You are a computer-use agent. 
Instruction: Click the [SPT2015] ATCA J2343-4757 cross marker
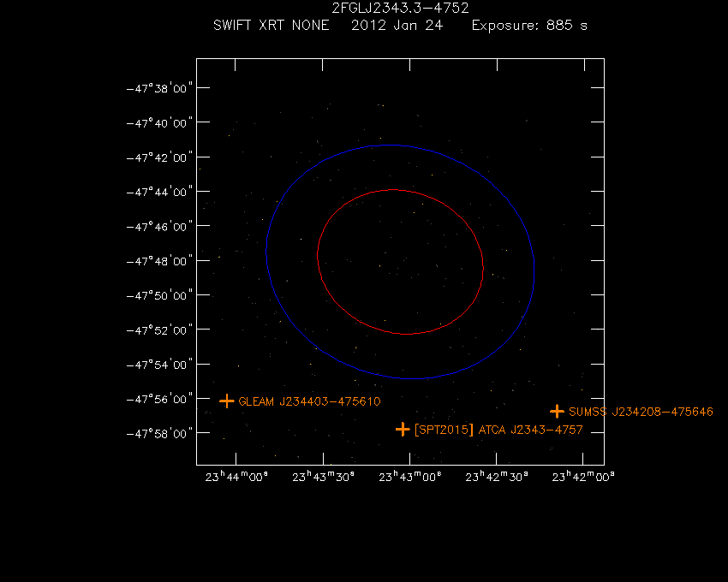coord(403,430)
